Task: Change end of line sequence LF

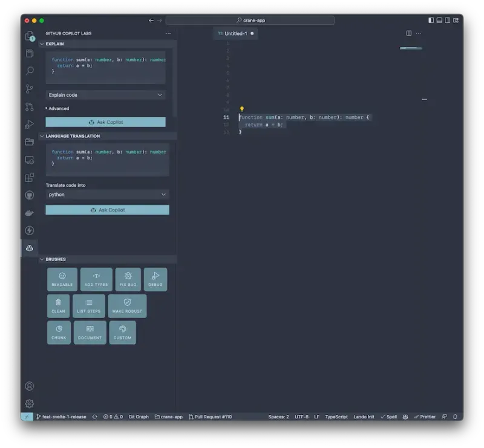Action: point(316,417)
